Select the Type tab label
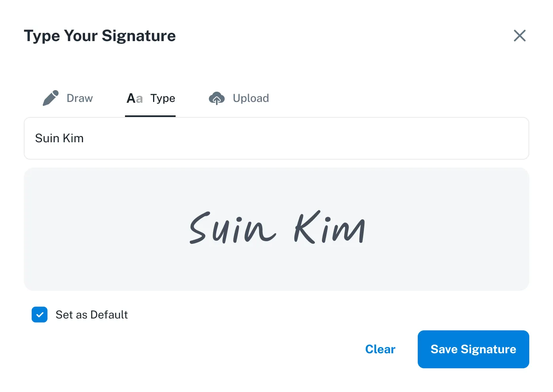The width and height of the screenshot is (553, 392). pos(163,98)
